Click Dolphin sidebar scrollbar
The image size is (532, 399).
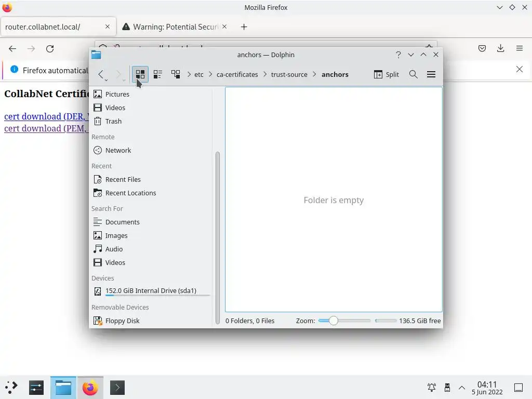pyautogui.click(x=218, y=237)
